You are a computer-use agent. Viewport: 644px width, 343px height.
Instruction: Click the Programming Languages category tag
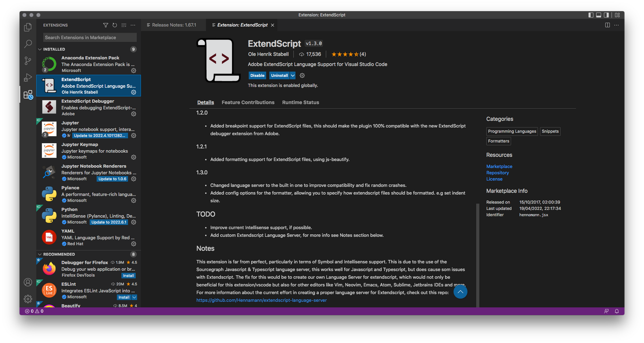point(512,132)
